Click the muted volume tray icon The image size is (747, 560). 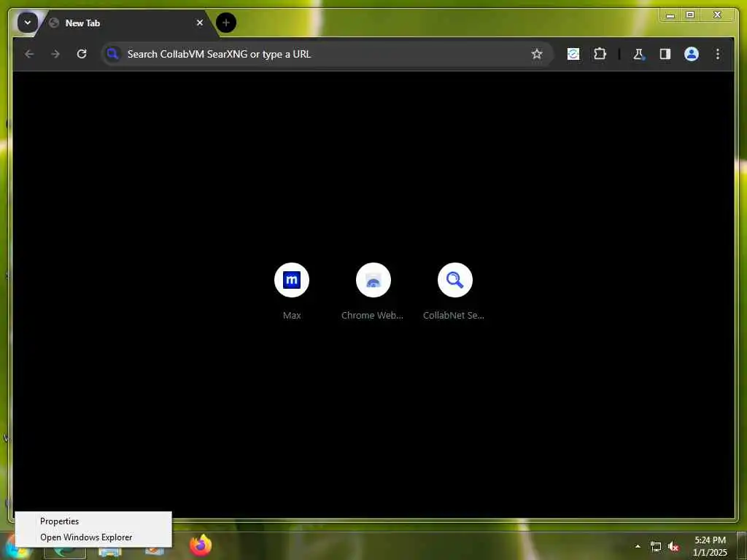click(x=673, y=547)
